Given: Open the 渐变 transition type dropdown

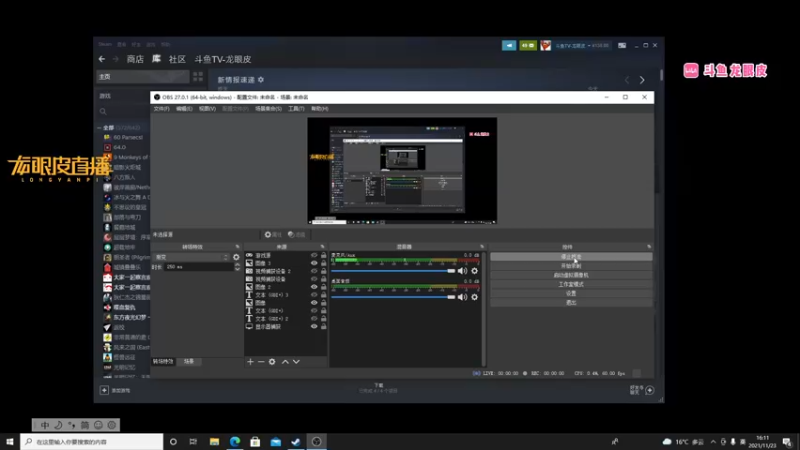Looking at the screenshot, I should (x=191, y=257).
